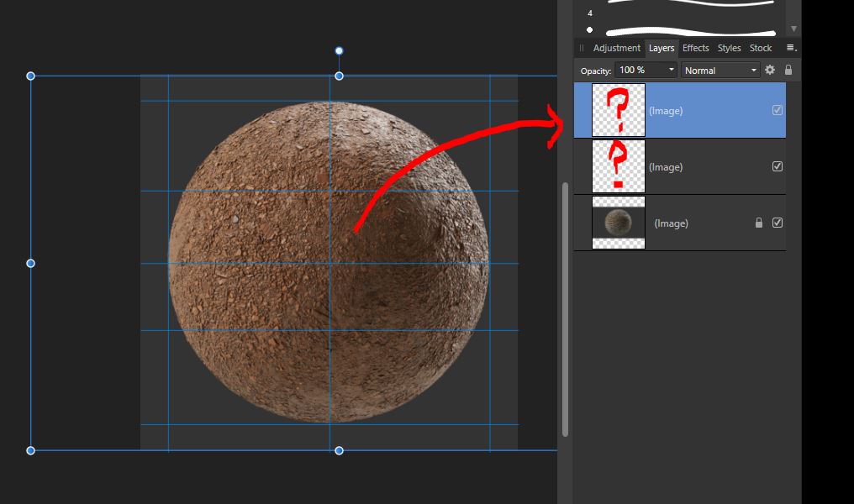Click the question-mark thumbnail of the middle layer
The image size is (854, 504).
coord(618,166)
